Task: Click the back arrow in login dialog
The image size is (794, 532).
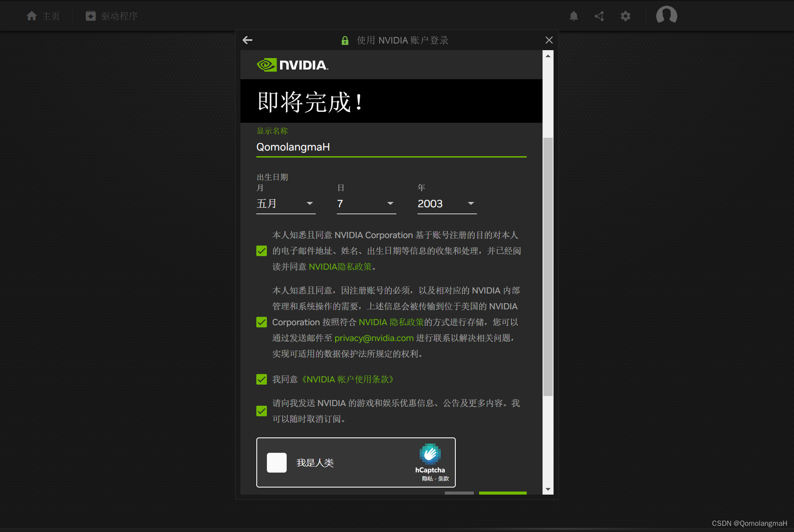Action: point(247,40)
